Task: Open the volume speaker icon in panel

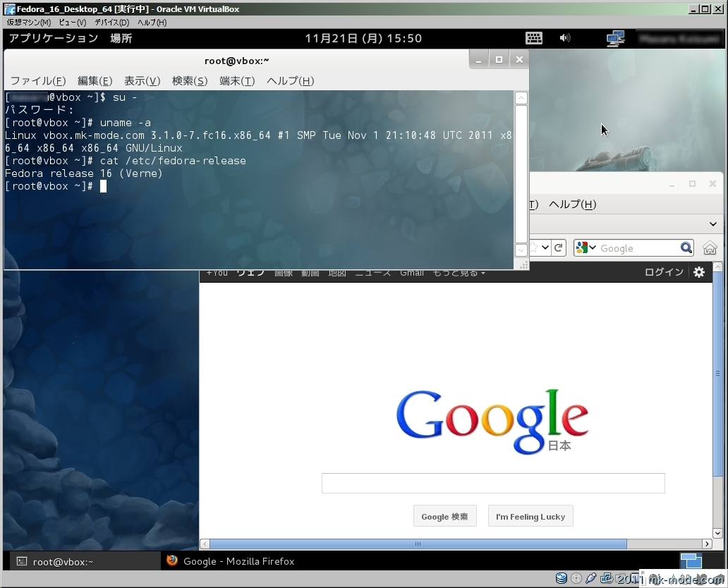Action: point(565,38)
